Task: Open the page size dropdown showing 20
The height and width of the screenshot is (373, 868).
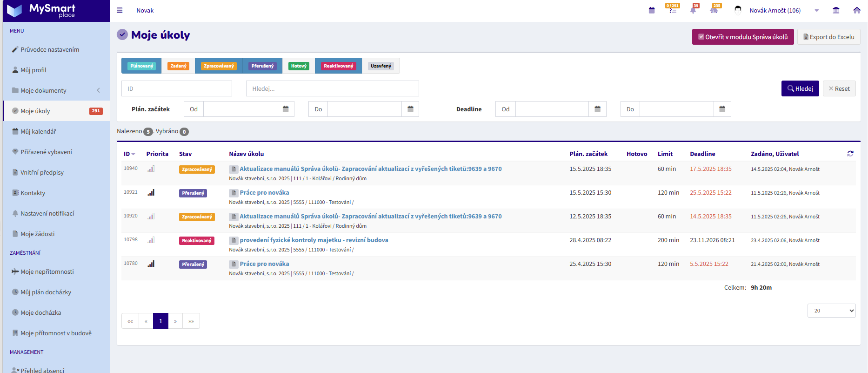Action: [832, 311]
